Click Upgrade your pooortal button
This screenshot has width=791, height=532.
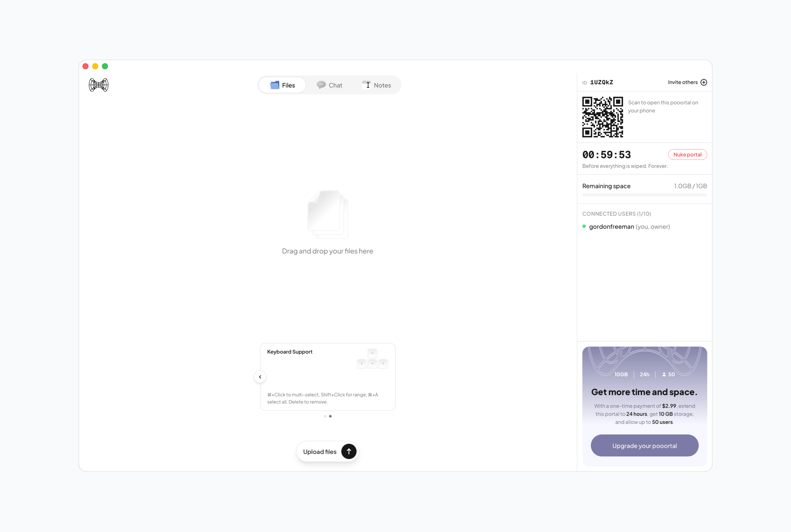(644, 445)
